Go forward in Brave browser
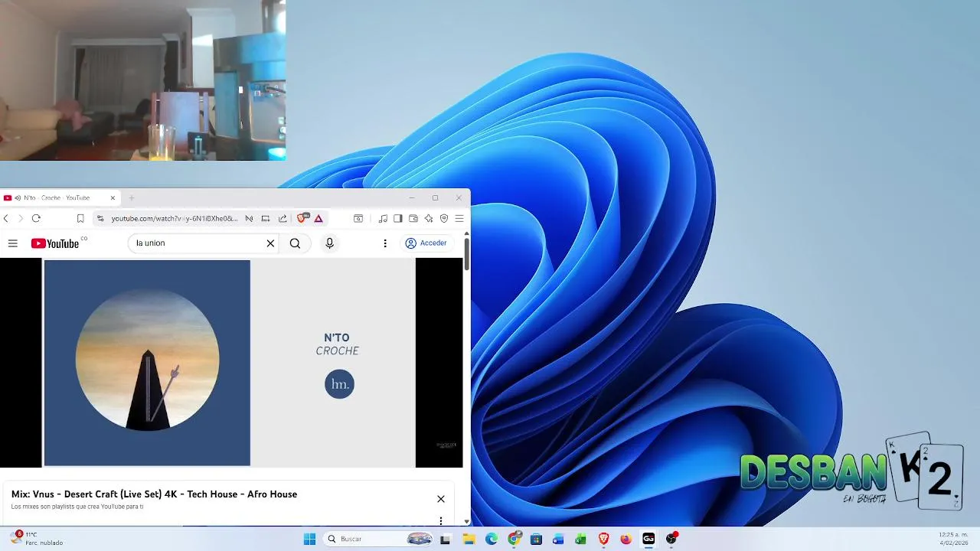Image resolution: width=980 pixels, height=551 pixels. [x=21, y=218]
